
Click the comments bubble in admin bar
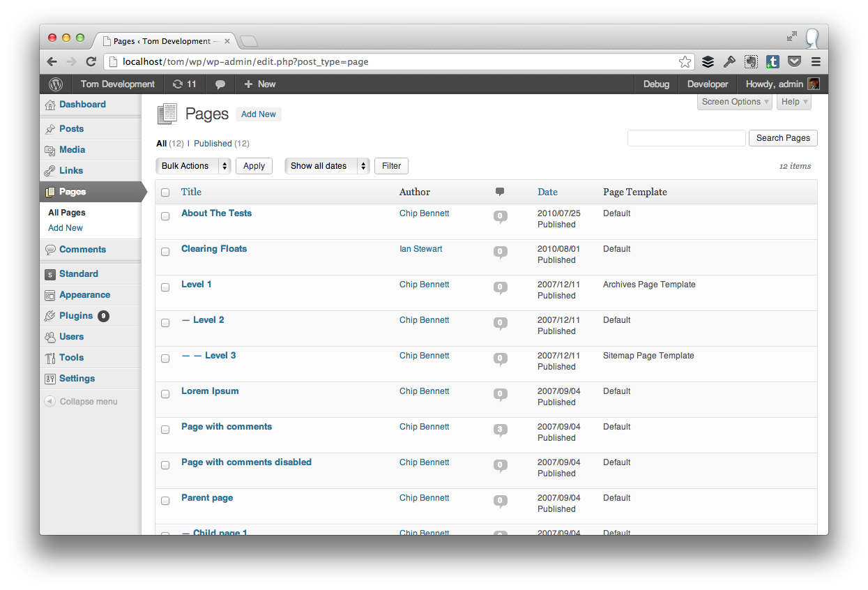coord(220,84)
